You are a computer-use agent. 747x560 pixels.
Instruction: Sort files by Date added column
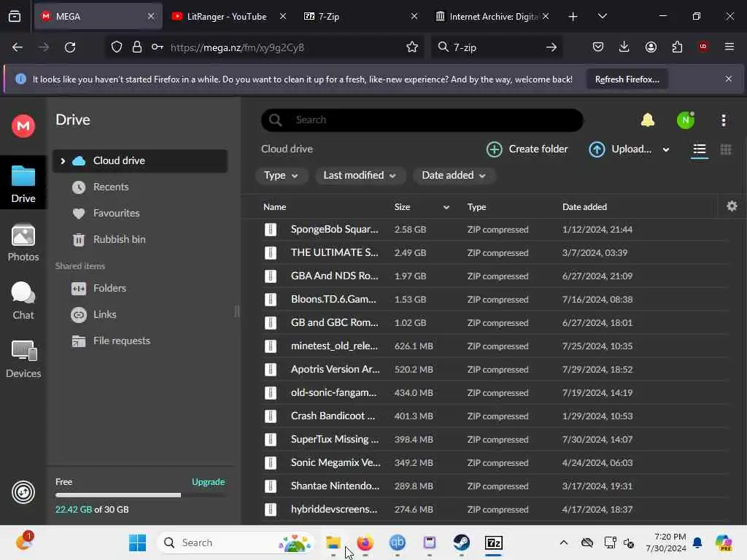584,206
